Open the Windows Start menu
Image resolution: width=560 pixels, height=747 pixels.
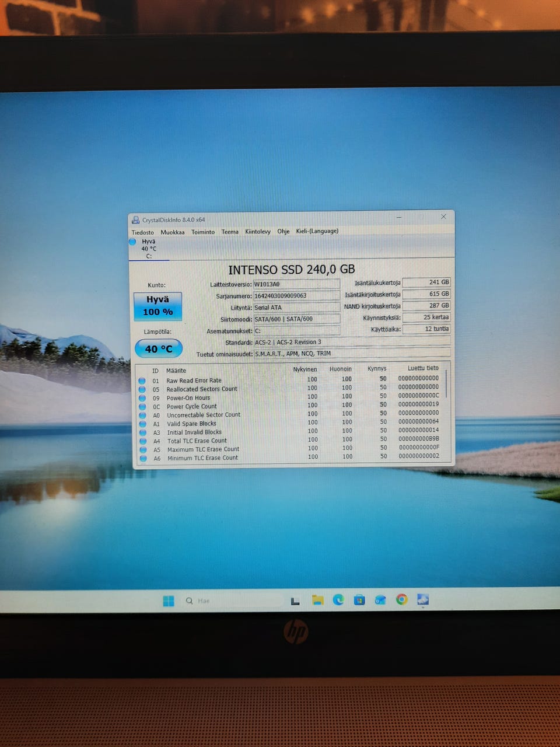(169, 601)
